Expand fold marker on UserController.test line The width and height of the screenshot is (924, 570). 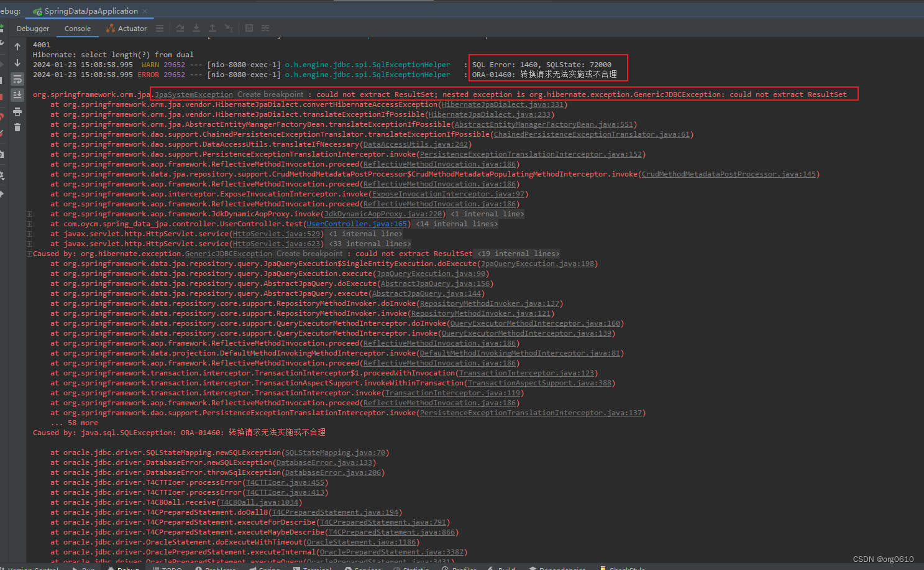29,224
